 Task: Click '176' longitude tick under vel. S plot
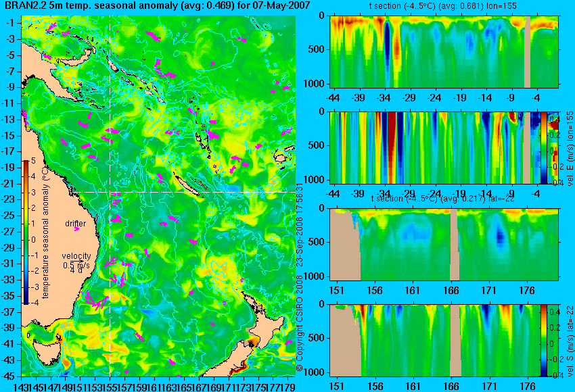click(527, 387)
